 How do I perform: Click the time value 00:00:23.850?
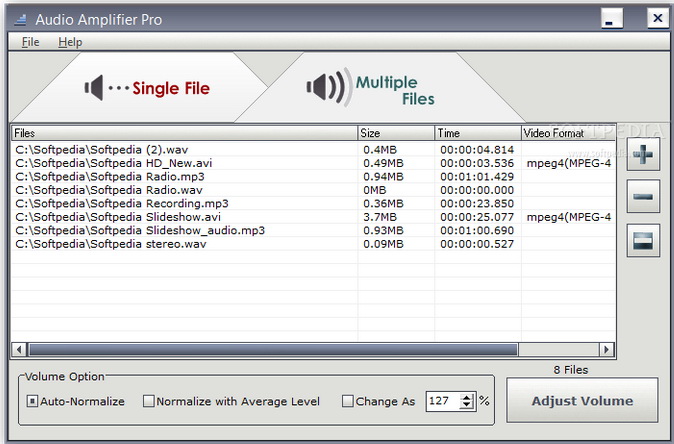(x=477, y=203)
